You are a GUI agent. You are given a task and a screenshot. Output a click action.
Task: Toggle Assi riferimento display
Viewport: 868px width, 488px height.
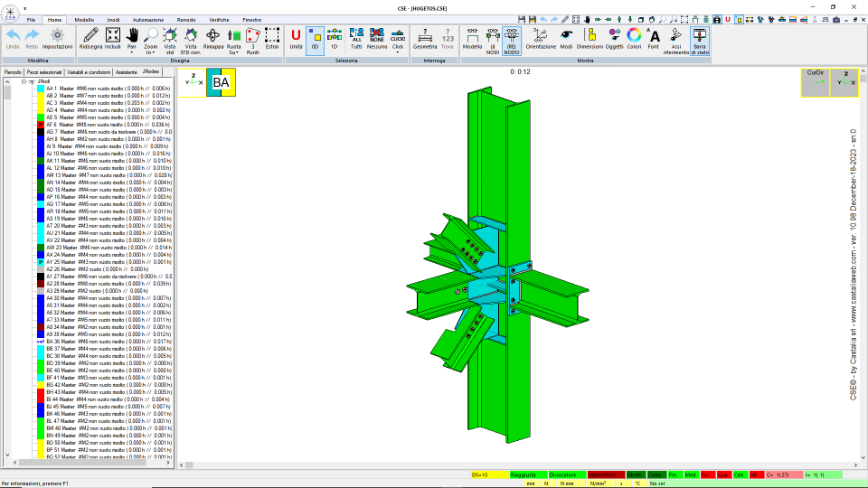[x=676, y=41]
